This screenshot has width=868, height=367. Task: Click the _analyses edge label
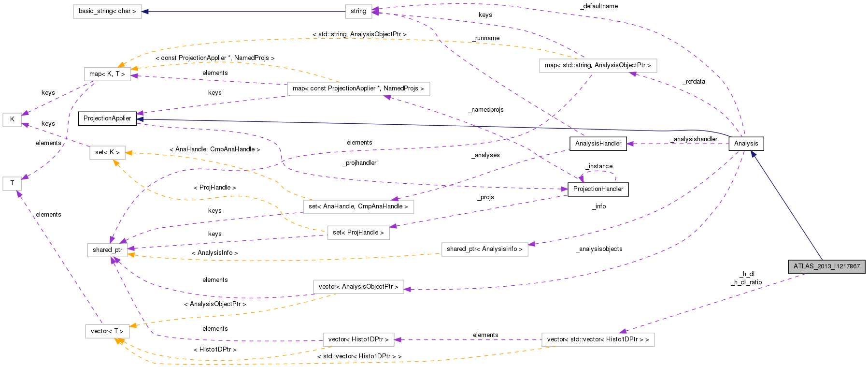(x=485, y=155)
